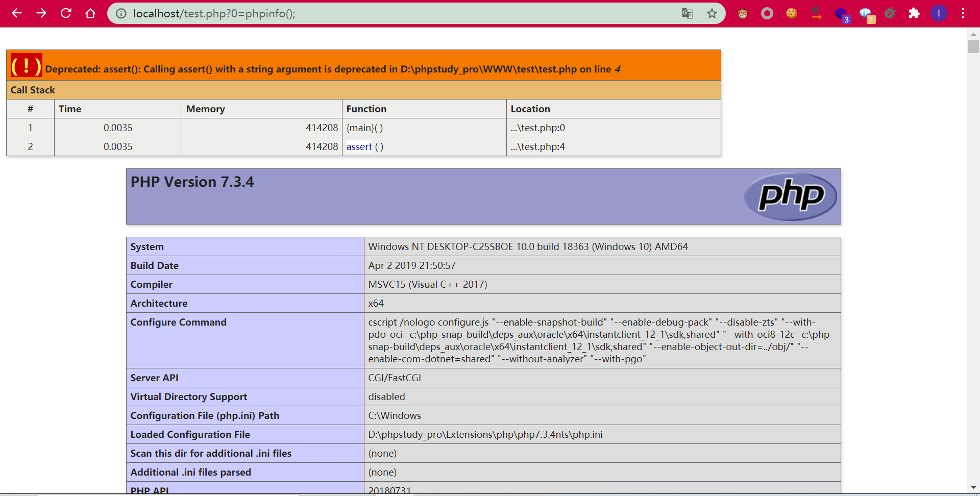Select the Architecture row label
Screen dimensions: 980x496
click(x=245, y=303)
